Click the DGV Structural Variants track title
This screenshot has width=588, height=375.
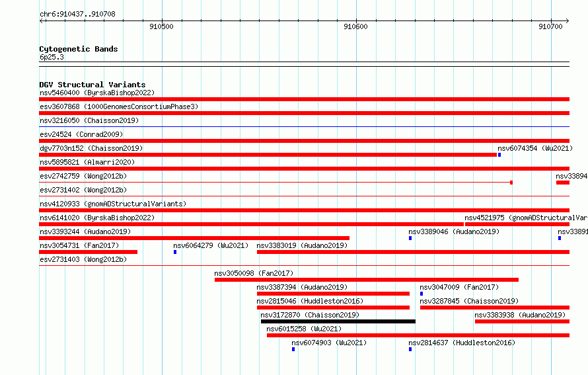(92, 85)
